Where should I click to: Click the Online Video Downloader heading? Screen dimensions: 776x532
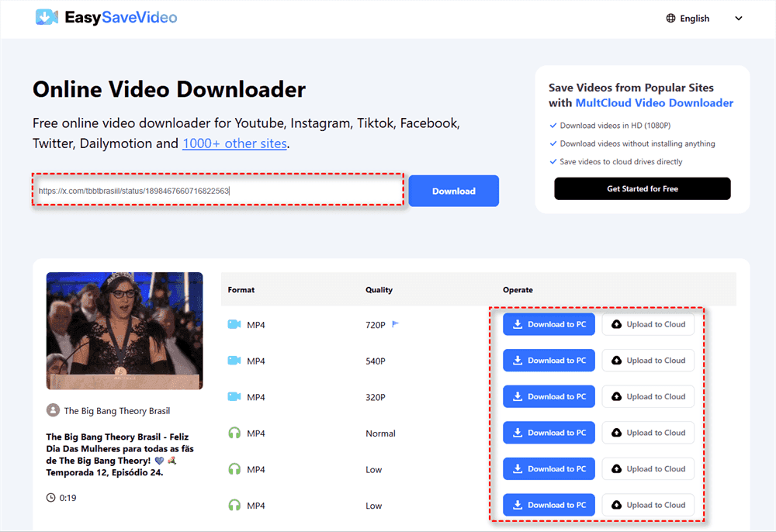[169, 89]
